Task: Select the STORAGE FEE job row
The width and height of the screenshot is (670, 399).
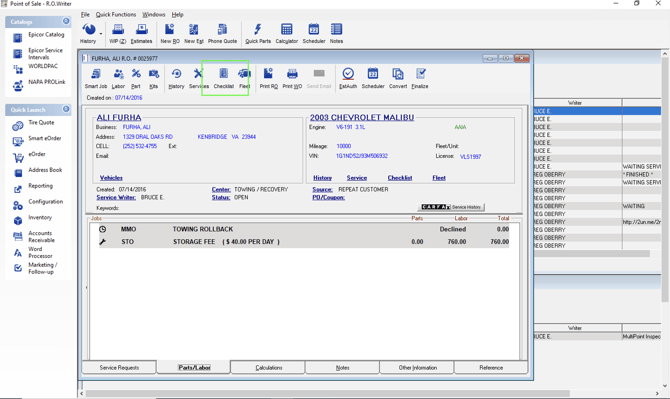Action: 304,242
